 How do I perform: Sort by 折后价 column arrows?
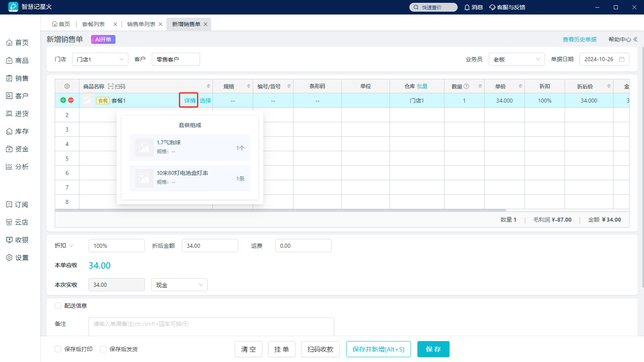pyautogui.click(x=609, y=86)
